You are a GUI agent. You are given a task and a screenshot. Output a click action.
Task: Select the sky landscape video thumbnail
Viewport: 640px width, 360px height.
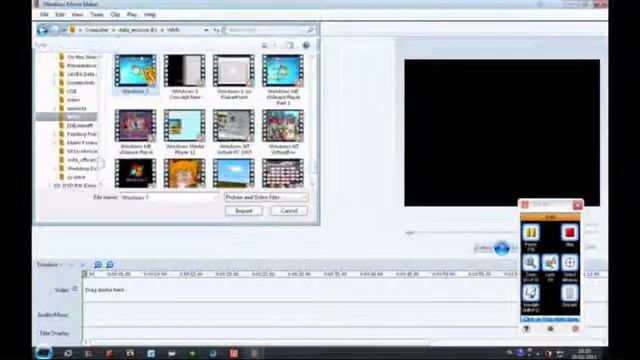pos(233,173)
